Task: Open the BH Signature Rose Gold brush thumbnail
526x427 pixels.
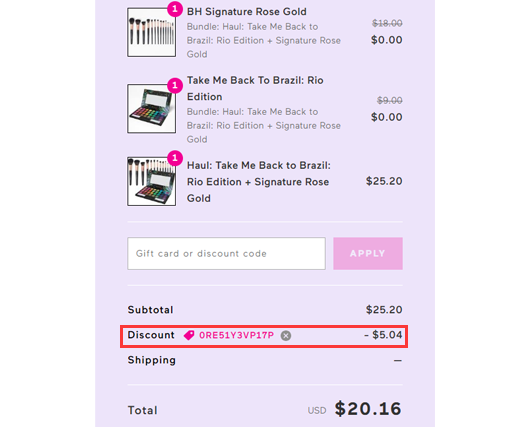Action: click(152, 32)
